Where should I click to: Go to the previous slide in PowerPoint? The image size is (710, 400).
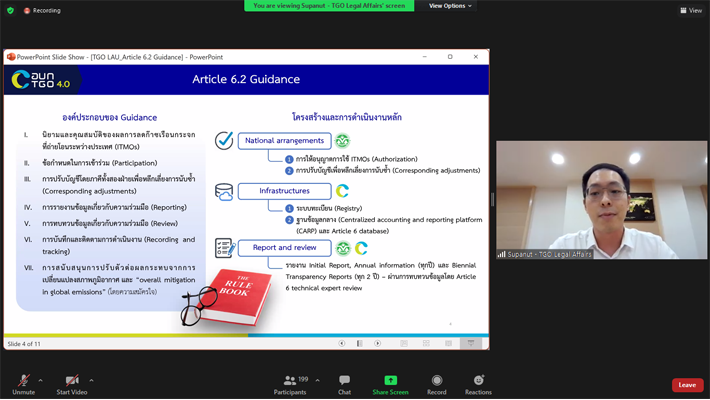pos(341,343)
